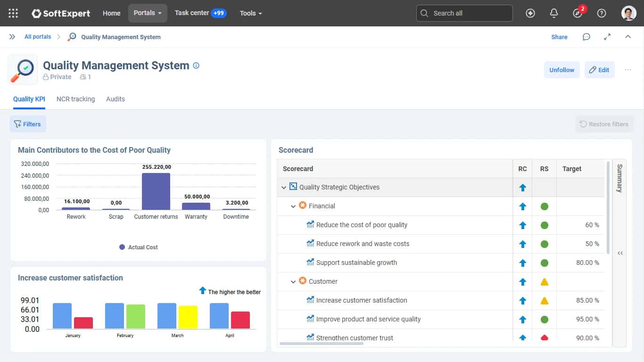
Task: Go to Home in the top menu
Action: (x=112, y=13)
